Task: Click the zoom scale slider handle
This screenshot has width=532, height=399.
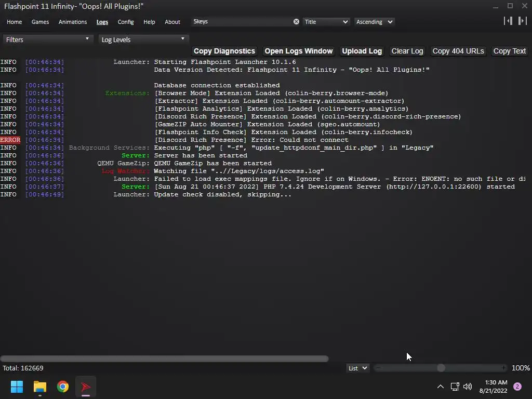Action: click(x=441, y=368)
